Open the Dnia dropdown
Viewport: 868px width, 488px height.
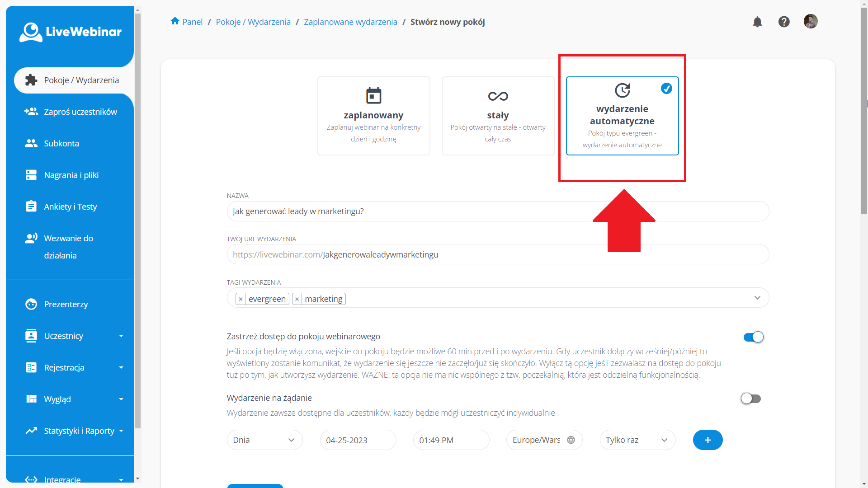click(x=264, y=440)
